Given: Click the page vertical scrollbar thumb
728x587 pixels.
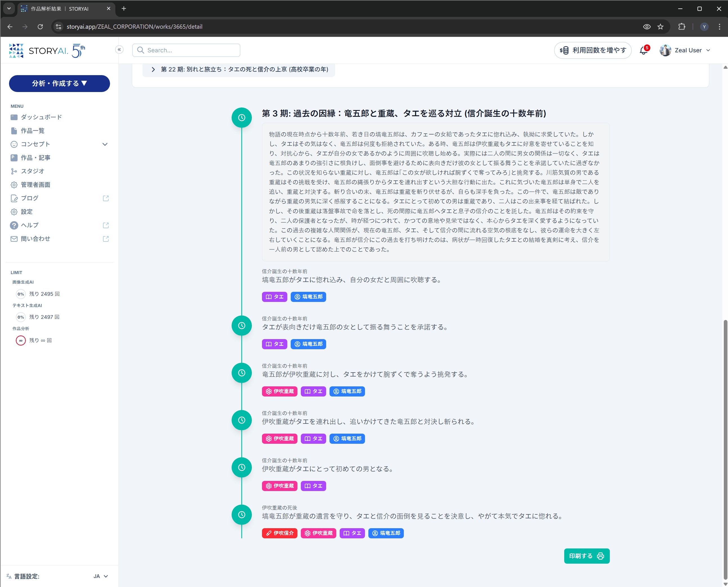Looking at the screenshot, I should (x=725, y=449).
